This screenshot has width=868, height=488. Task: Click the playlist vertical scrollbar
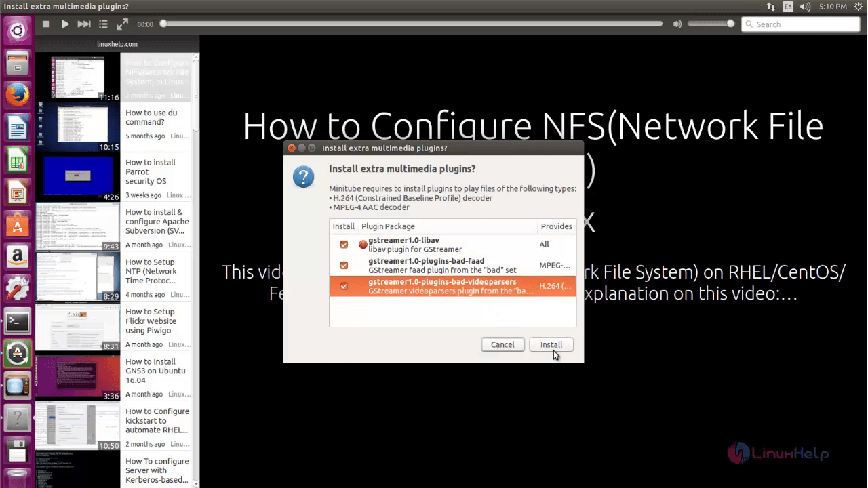[196, 271]
